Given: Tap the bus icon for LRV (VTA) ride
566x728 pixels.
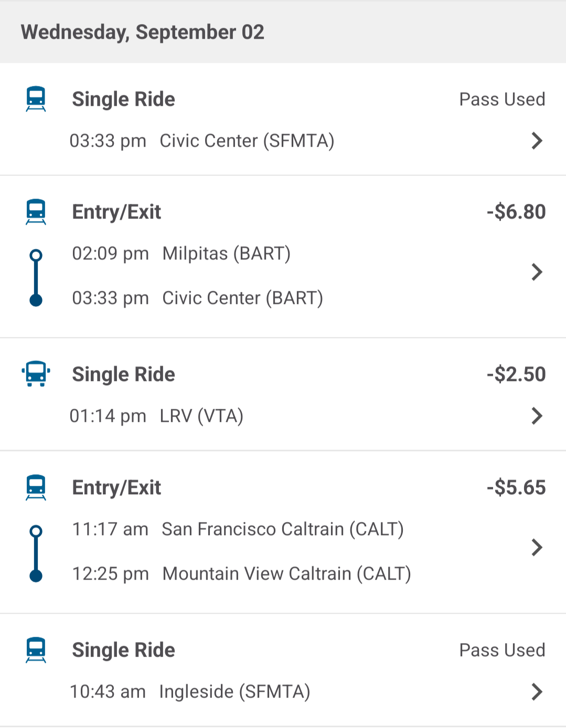Looking at the screenshot, I should (36, 374).
